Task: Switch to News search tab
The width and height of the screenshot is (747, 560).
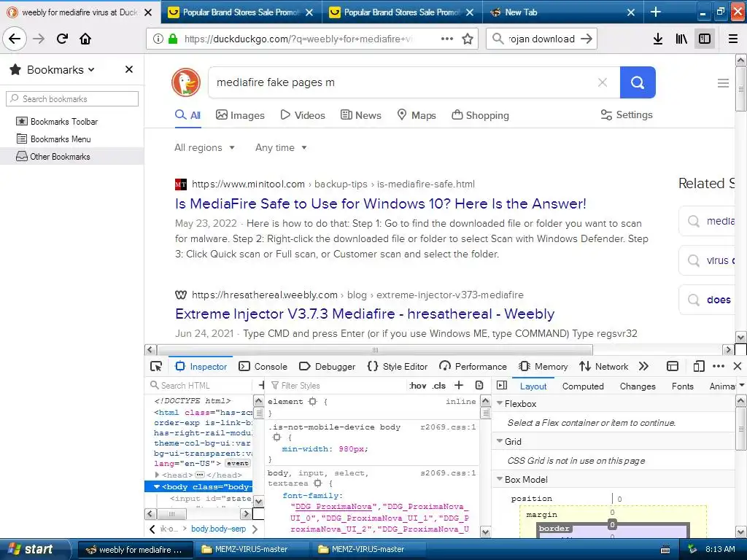Action: click(x=360, y=115)
